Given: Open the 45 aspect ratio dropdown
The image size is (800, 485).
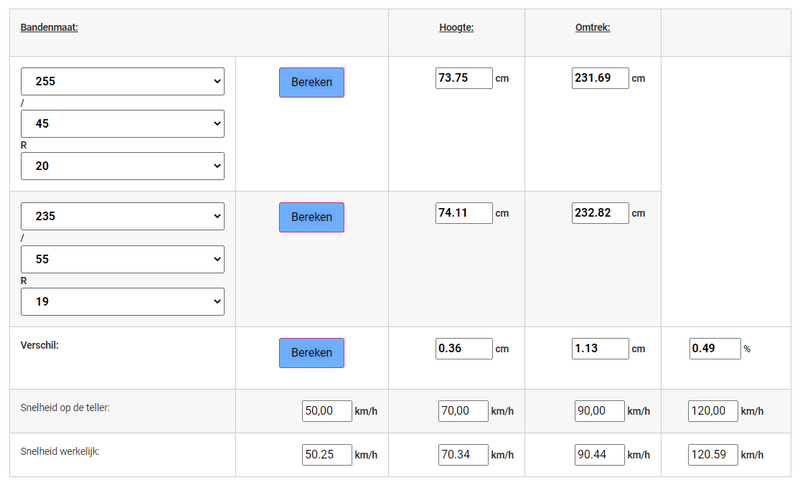Looking at the screenshot, I should (x=122, y=124).
